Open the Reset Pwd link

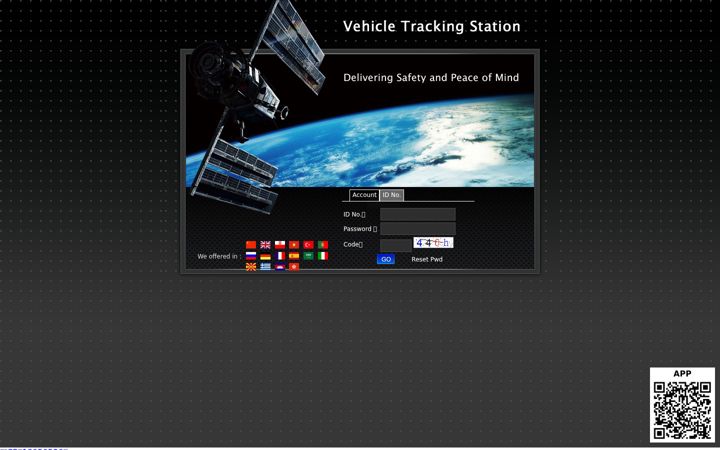click(427, 259)
